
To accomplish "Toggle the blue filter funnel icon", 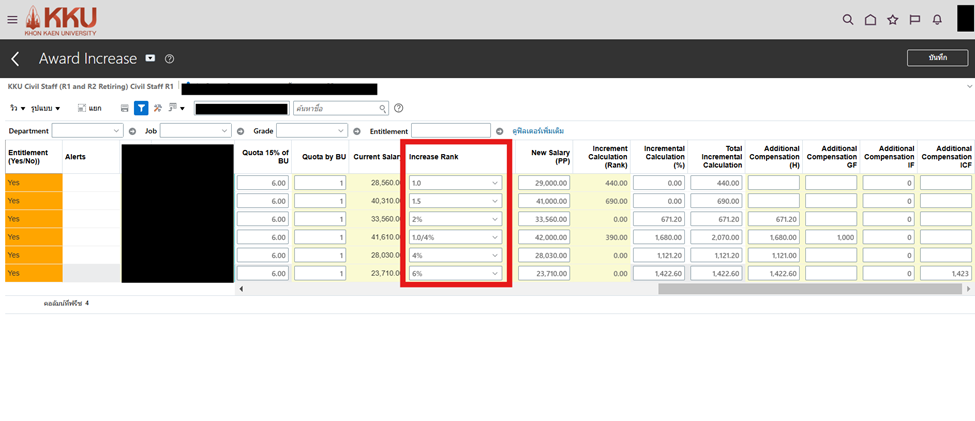I will pos(141,108).
